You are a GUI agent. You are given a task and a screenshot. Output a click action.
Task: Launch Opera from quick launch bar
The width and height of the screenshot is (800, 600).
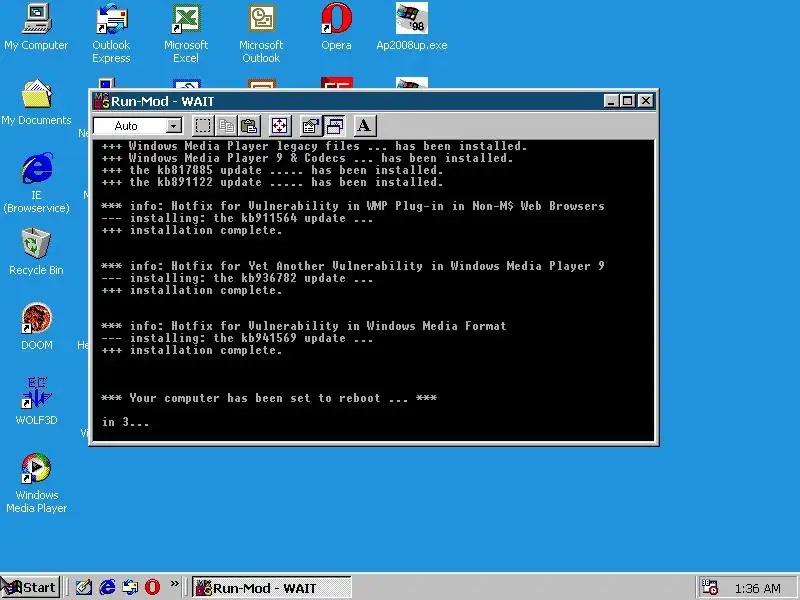pyautogui.click(x=152, y=587)
